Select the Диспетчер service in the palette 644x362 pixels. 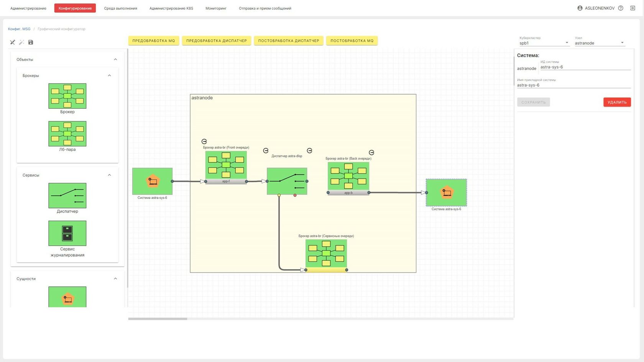click(x=67, y=196)
